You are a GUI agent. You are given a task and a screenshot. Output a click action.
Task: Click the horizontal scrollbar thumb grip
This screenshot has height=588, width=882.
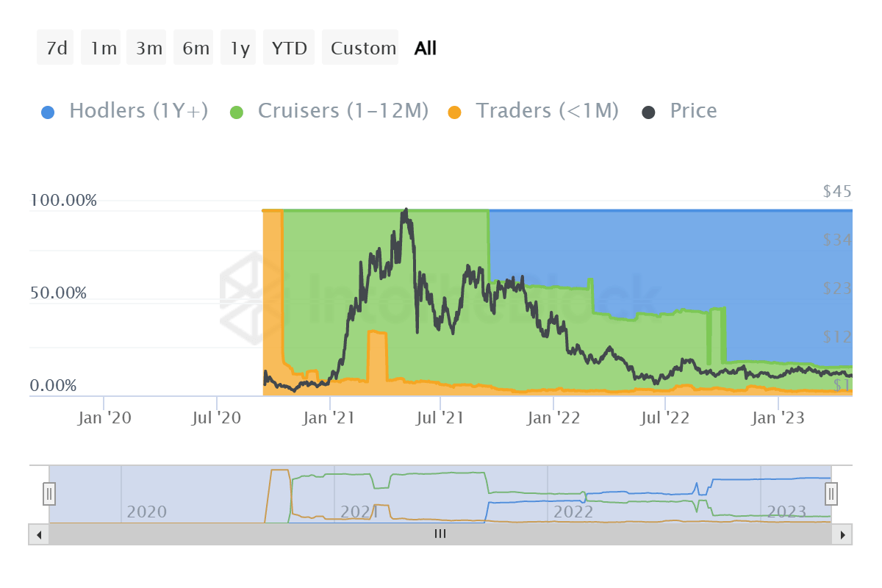pos(440,534)
